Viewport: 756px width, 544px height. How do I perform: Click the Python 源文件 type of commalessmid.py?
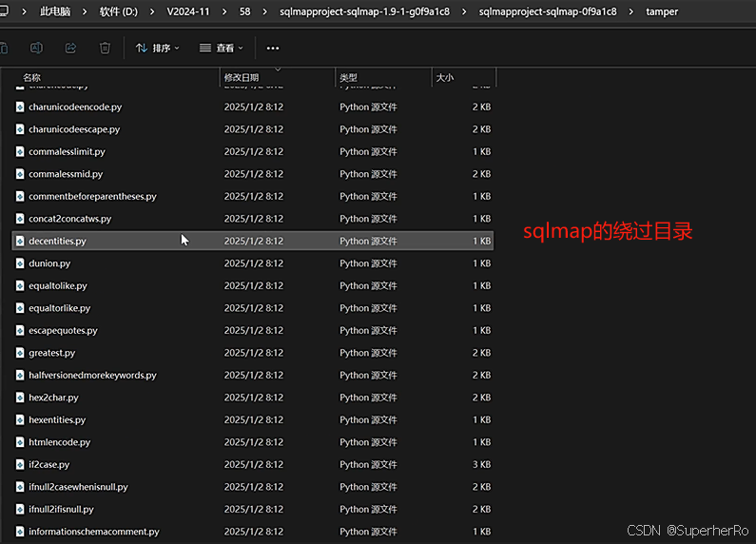(368, 174)
